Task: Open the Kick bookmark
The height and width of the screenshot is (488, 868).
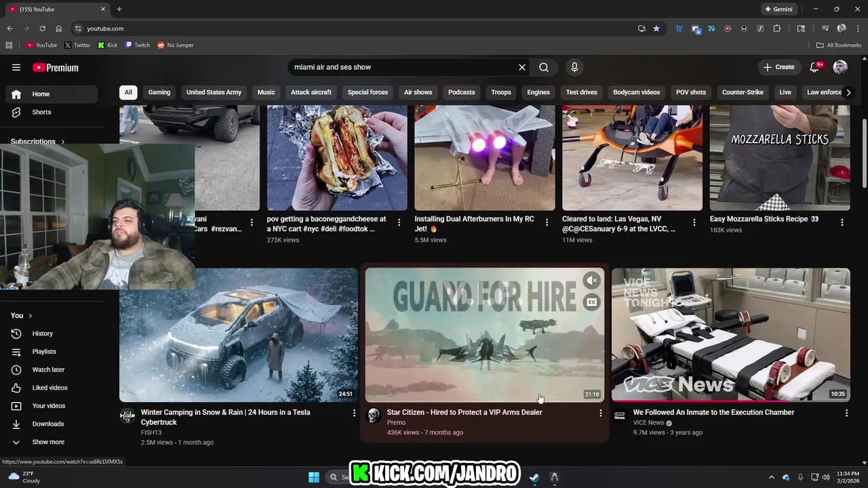Action: tap(108, 45)
